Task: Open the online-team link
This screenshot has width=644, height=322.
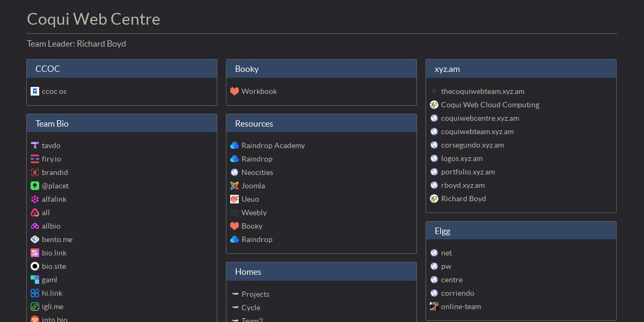Action: pyautogui.click(x=461, y=306)
